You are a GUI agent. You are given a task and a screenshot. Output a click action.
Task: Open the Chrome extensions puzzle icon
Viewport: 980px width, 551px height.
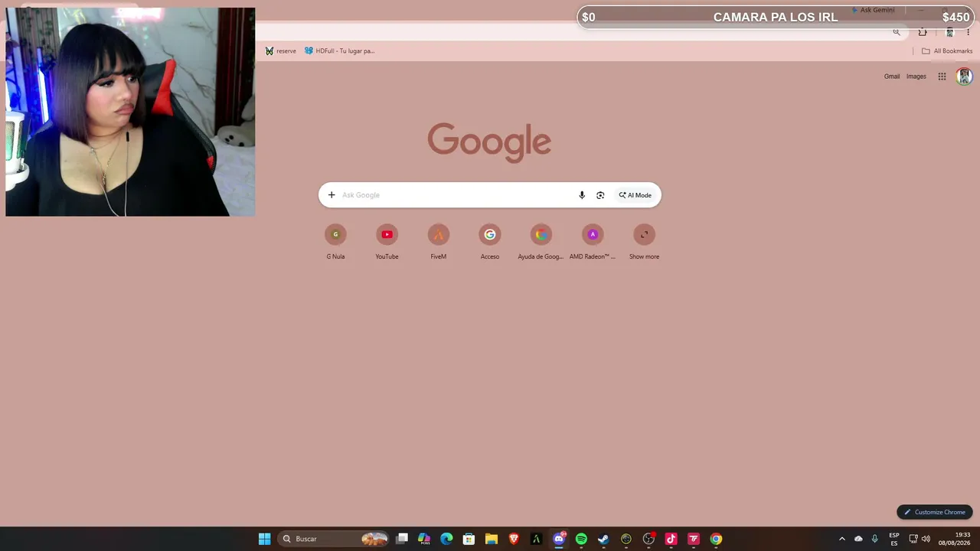click(x=923, y=32)
